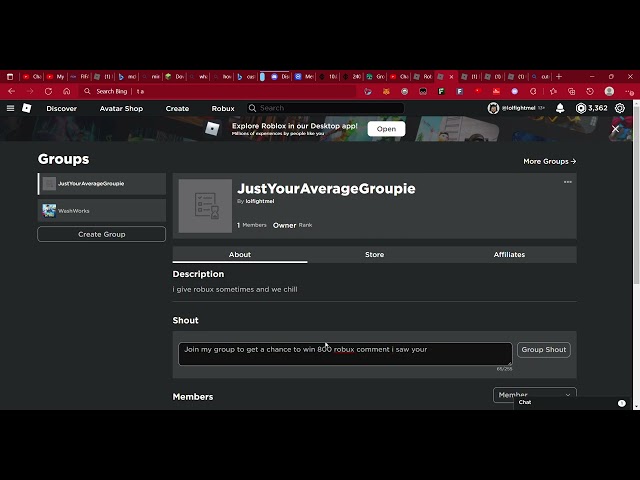Click the Open desktop app button
The image size is (640, 480).
(386, 129)
